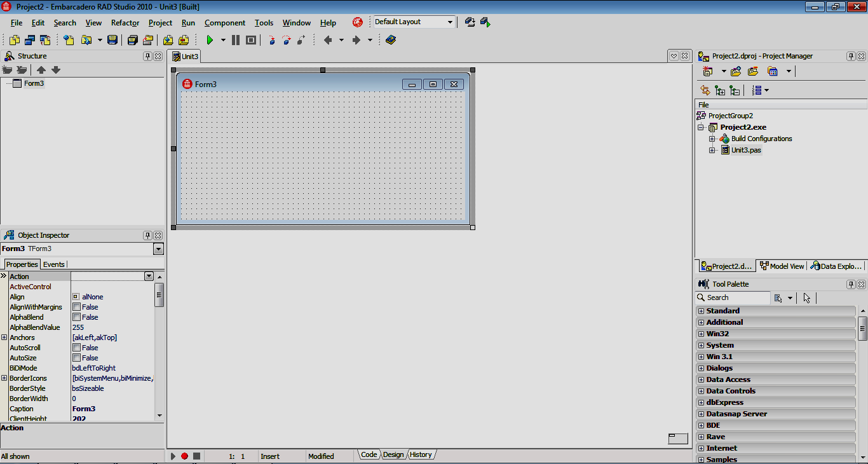Pin the Project Manager panel
Screen dimensions: 868x464
[851, 57]
